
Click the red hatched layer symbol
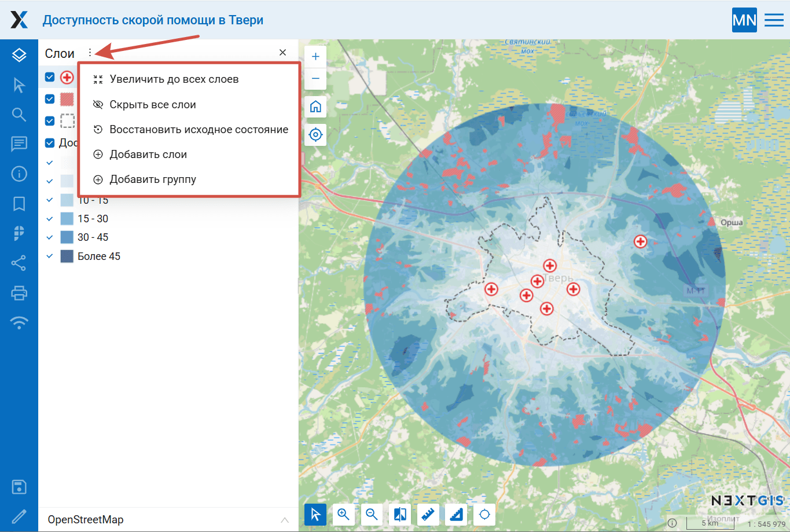(x=67, y=99)
